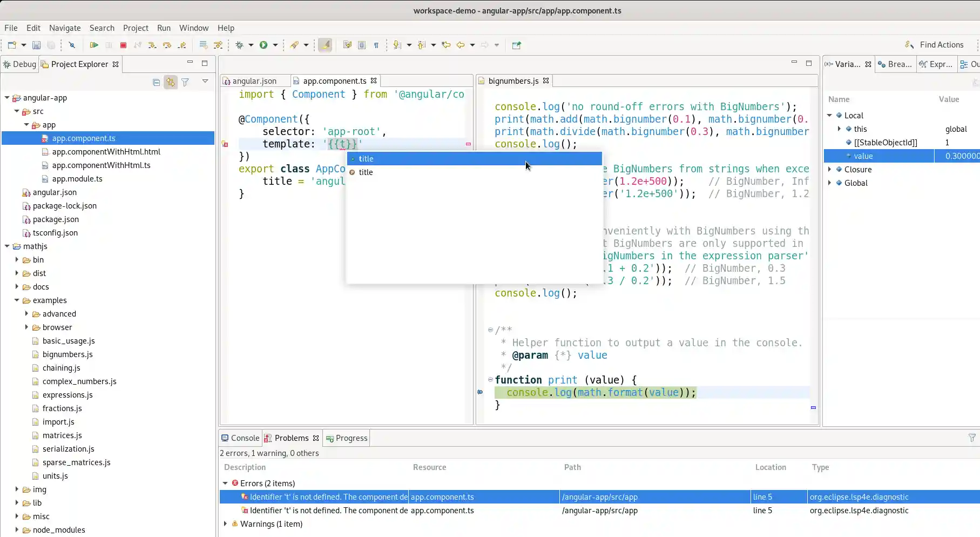Click the Step Return icon

[x=183, y=45]
